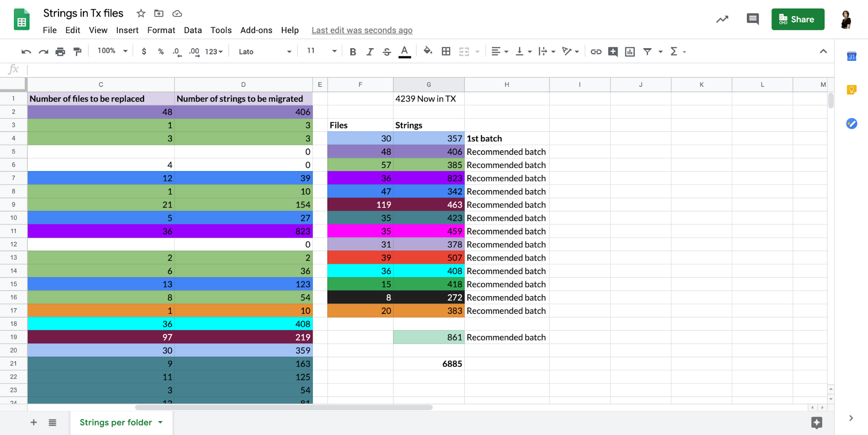
Task: Open the text color picker
Action: click(x=404, y=52)
